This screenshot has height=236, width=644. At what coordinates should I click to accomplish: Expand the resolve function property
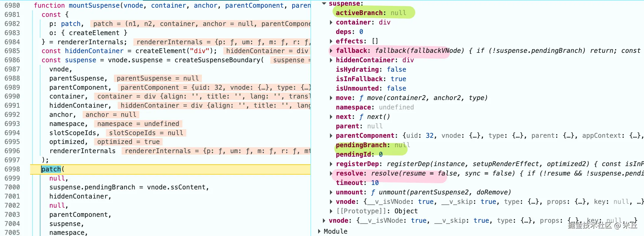coord(331,173)
